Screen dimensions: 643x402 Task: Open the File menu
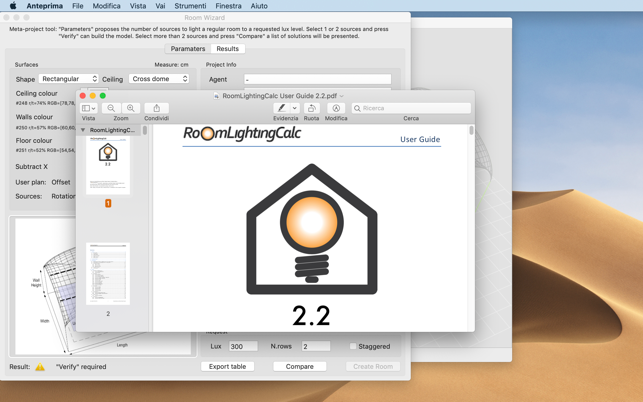(78, 6)
